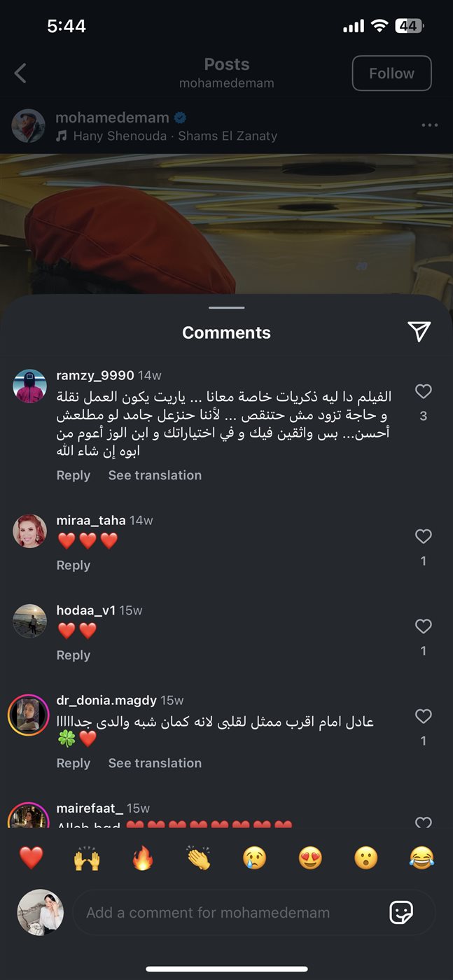Tap the paper plane share icon
Image resolution: width=453 pixels, height=980 pixels.
pyautogui.click(x=419, y=332)
